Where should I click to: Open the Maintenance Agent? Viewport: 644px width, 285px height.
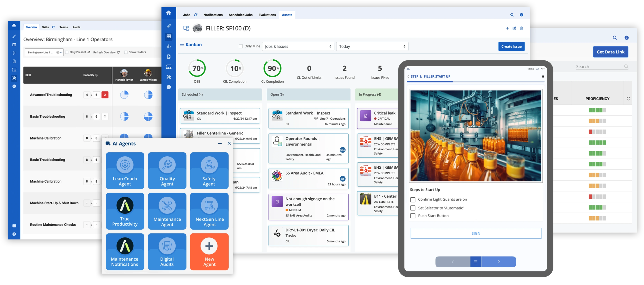[167, 211]
